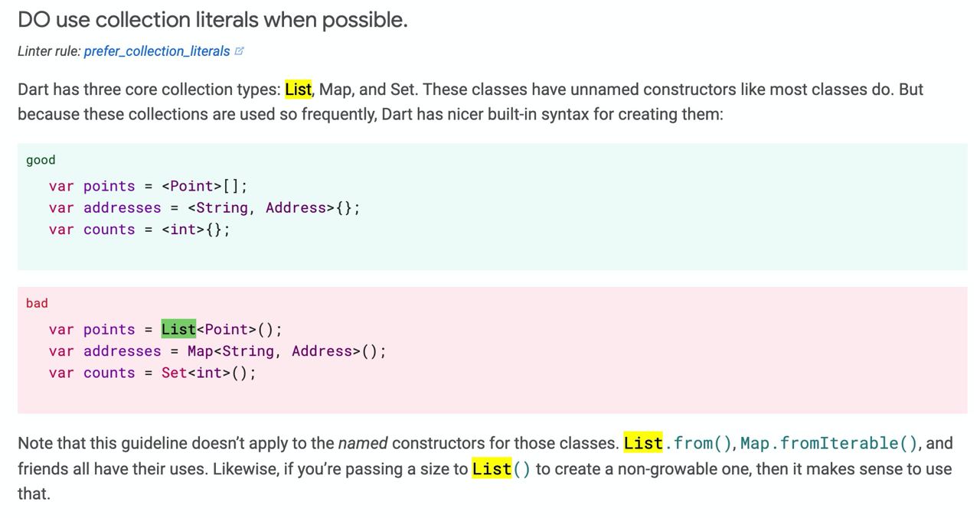Screen dimensions: 980x518
Task: Click the highlighted List before the empty parentheses
Action: [x=492, y=468]
